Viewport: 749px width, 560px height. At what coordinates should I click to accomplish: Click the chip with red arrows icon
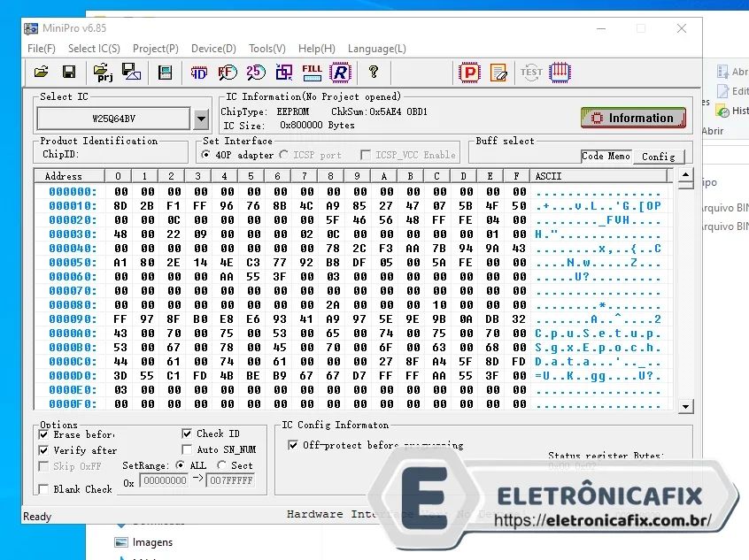tap(560, 73)
